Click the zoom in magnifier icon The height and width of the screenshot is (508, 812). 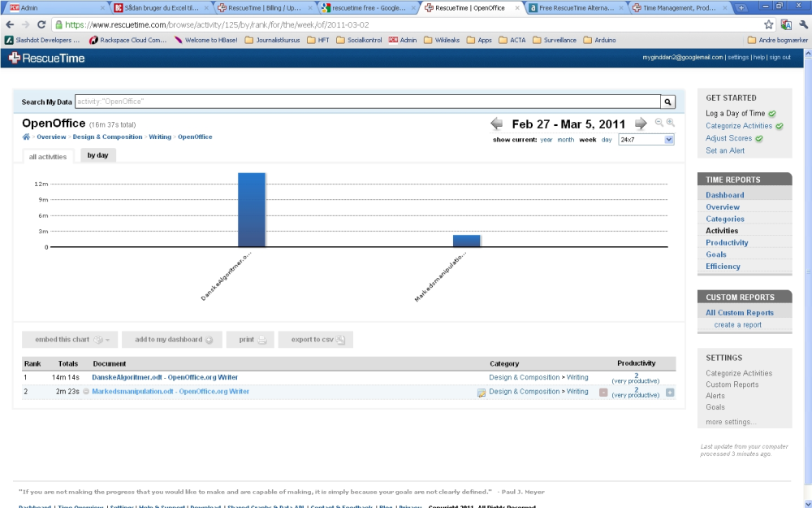coord(671,123)
